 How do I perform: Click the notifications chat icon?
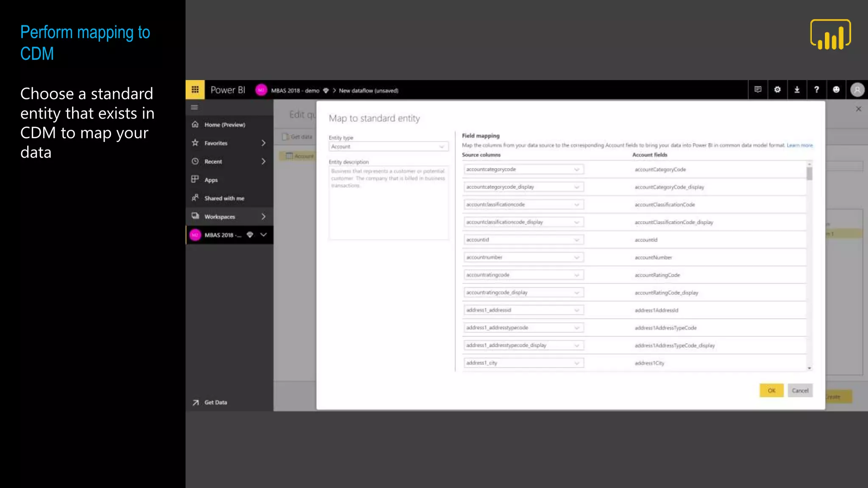pos(758,90)
